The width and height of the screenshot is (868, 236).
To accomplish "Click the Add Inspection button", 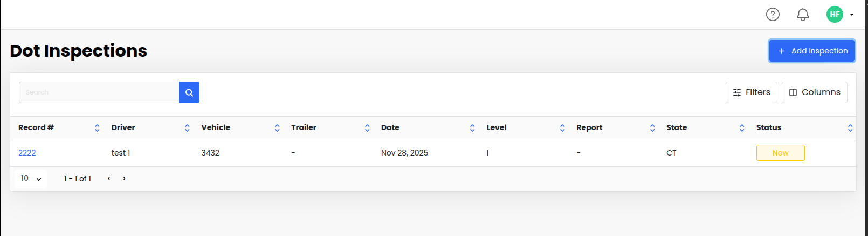I will pos(811,51).
